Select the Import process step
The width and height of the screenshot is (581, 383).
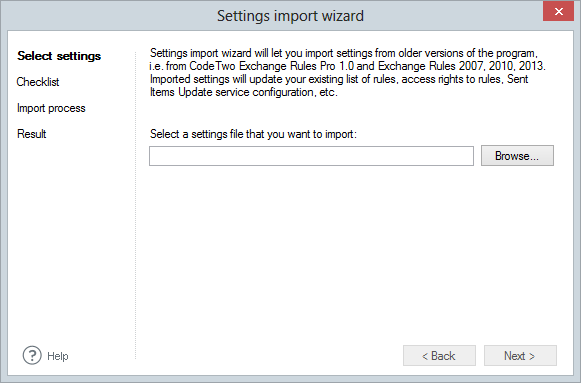[x=51, y=108]
